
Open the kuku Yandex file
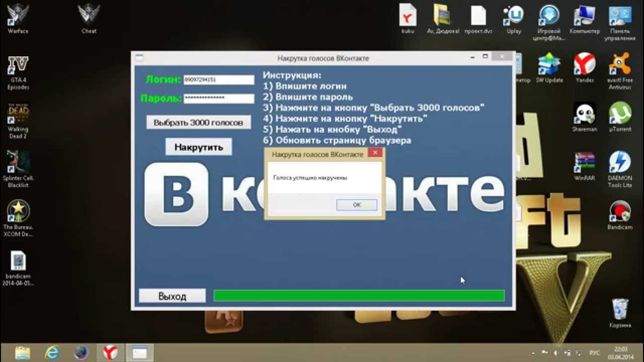(408, 19)
